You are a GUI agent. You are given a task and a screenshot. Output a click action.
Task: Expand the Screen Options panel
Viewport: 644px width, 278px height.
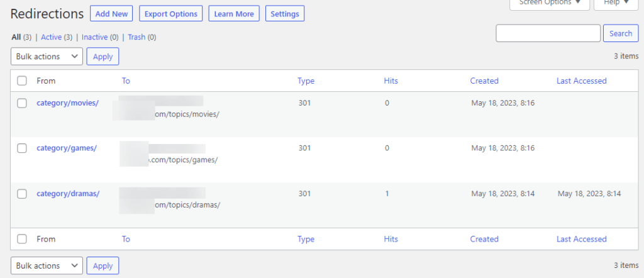pos(548,3)
